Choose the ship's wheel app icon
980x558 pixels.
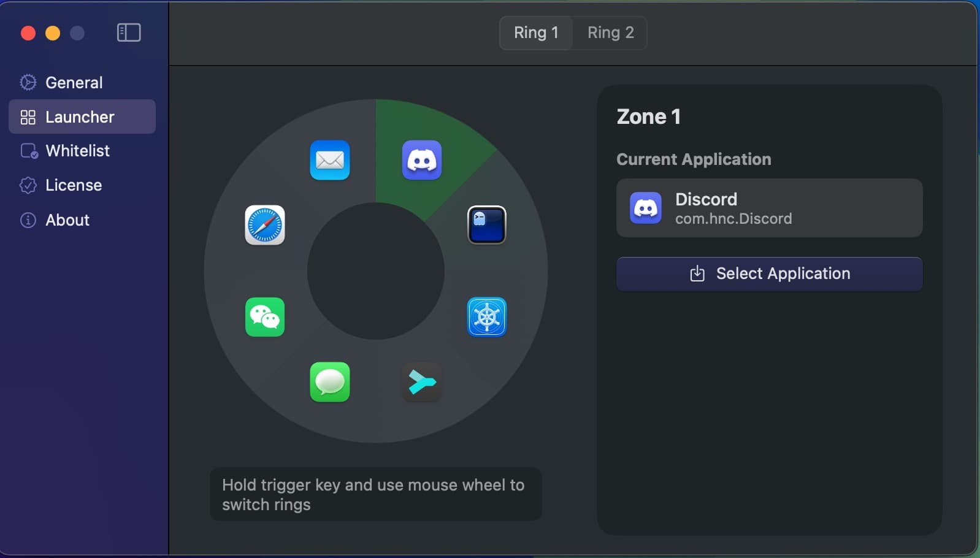pyautogui.click(x=487, y=317)
